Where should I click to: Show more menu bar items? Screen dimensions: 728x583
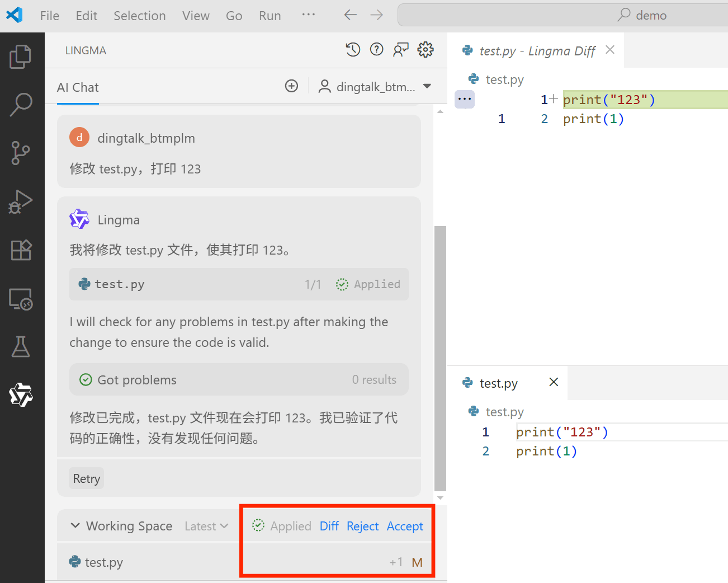(x=309, y=15)
